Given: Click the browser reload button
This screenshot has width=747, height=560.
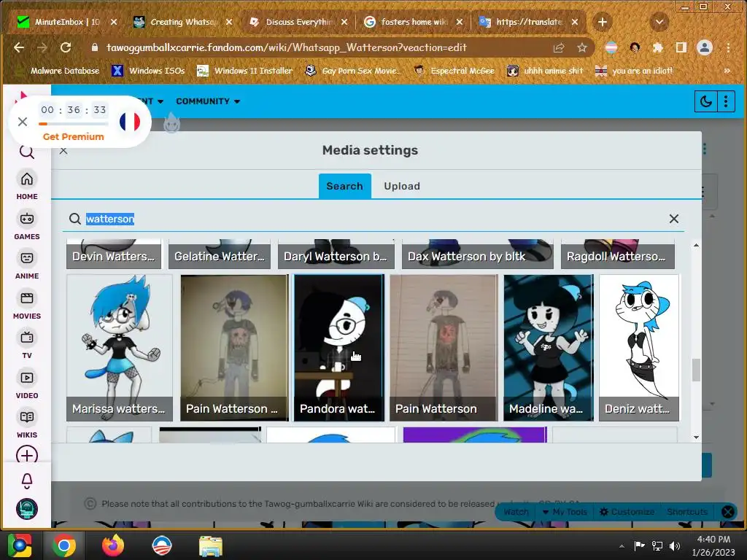Looking at the screenshot, I should tap(66, 47).
